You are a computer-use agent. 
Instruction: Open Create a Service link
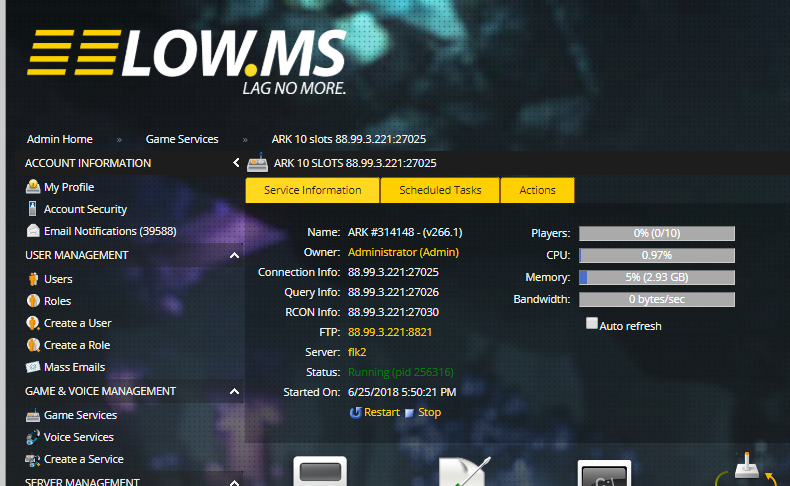84,459
